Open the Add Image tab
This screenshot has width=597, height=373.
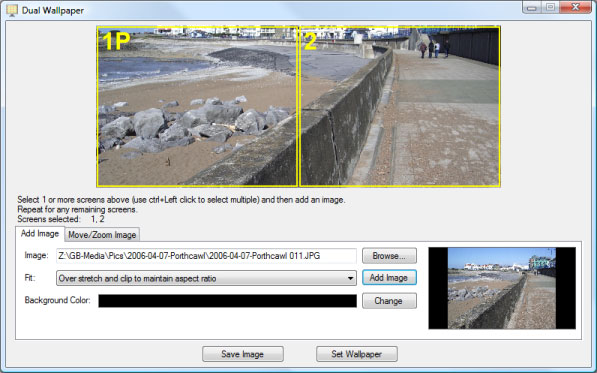point(40,233)
